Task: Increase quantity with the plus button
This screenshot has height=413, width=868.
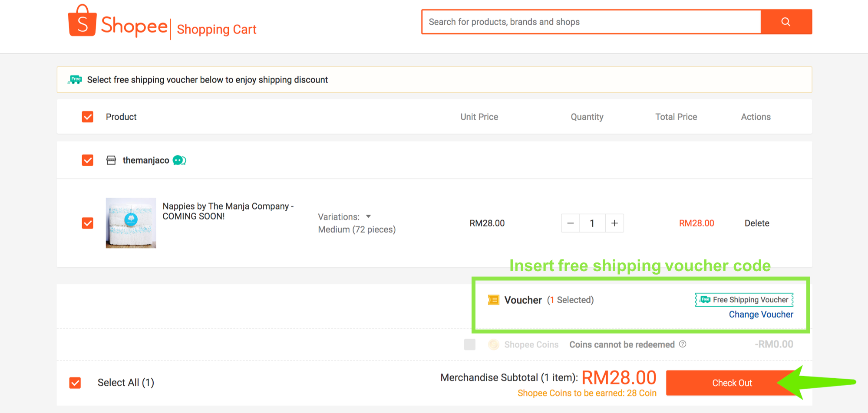Action: 614,223
